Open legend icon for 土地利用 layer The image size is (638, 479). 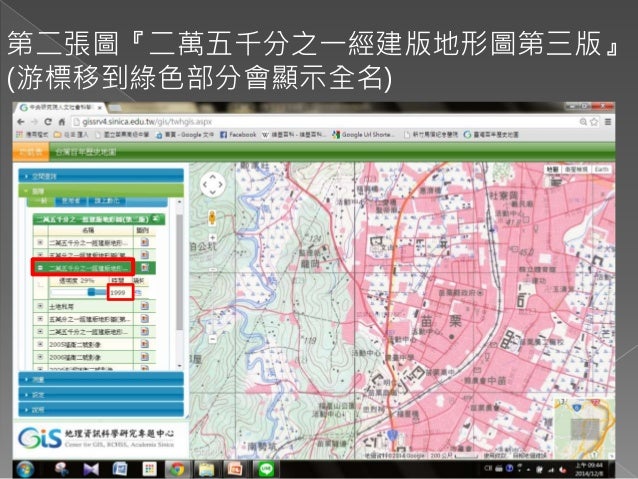[x=144, y=306]
